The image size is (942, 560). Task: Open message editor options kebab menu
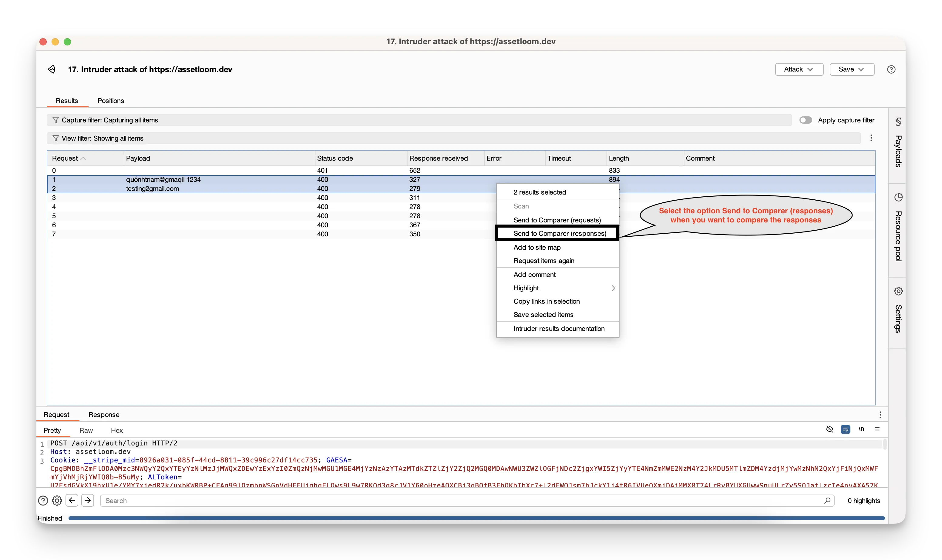pos(880,415)
